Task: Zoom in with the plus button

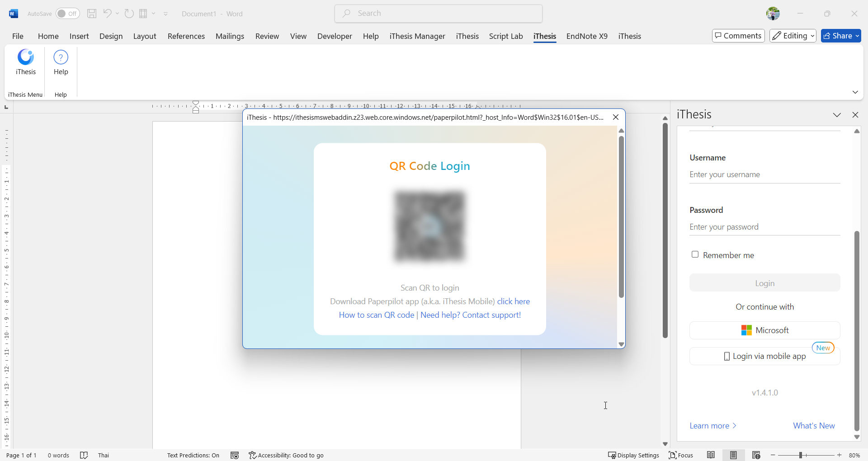Action: pos(840,455)
